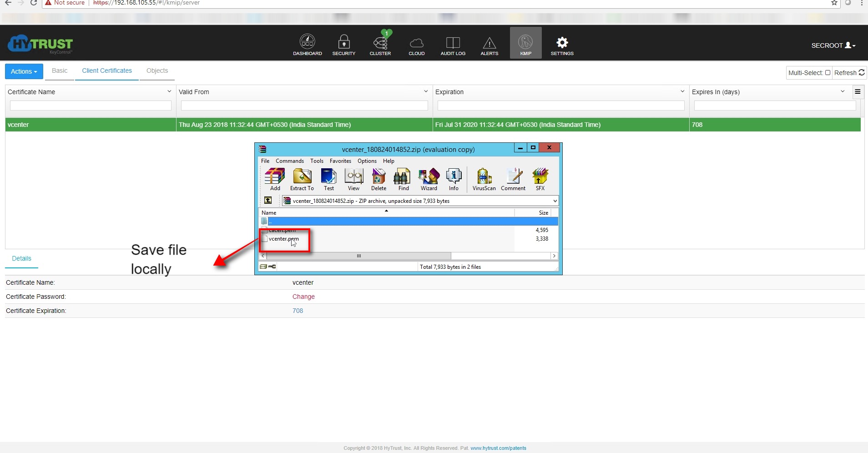Click the Refresh button

849,73
